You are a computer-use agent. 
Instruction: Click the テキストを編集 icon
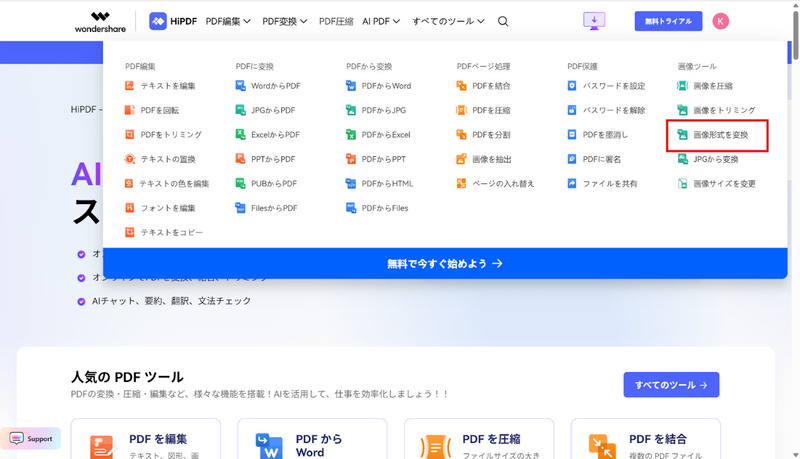point(130,86)
